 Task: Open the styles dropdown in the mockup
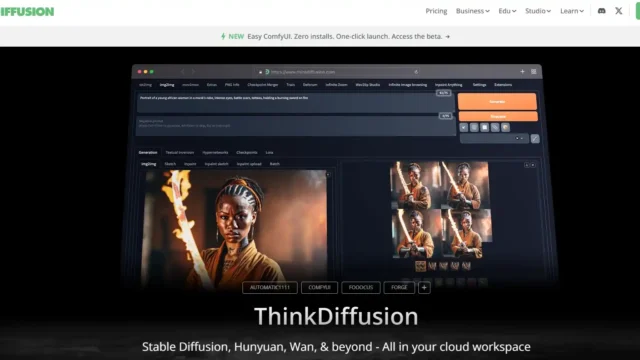click(494, 139)
